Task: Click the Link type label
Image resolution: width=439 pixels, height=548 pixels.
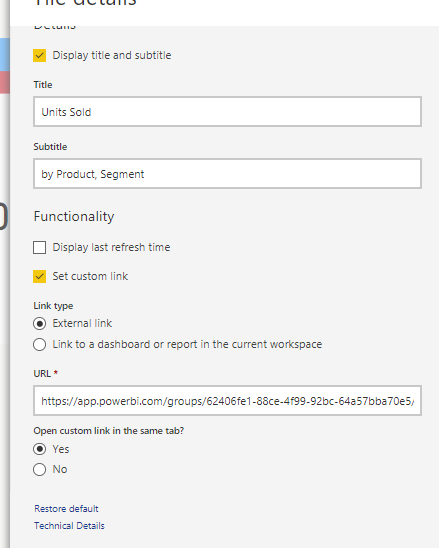Action: click(53, 306)
